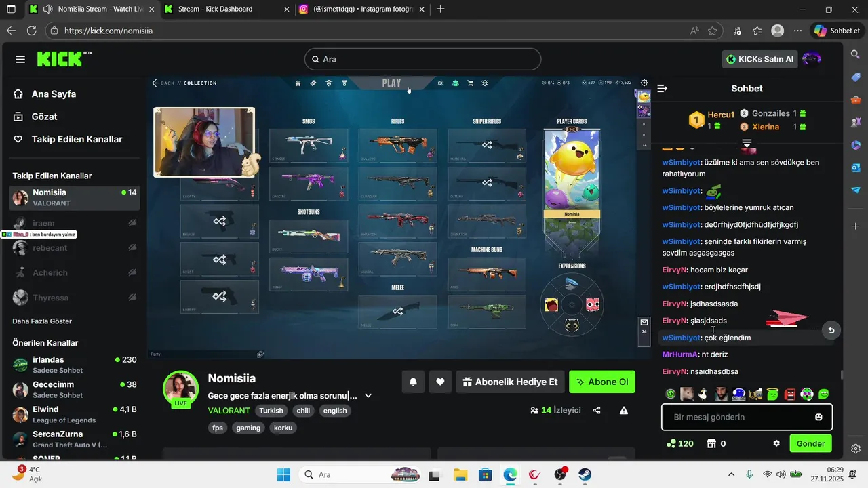Open recommended channel SercanZurna
Viewport: 868px width, 488px height.
tap(75, 439)
